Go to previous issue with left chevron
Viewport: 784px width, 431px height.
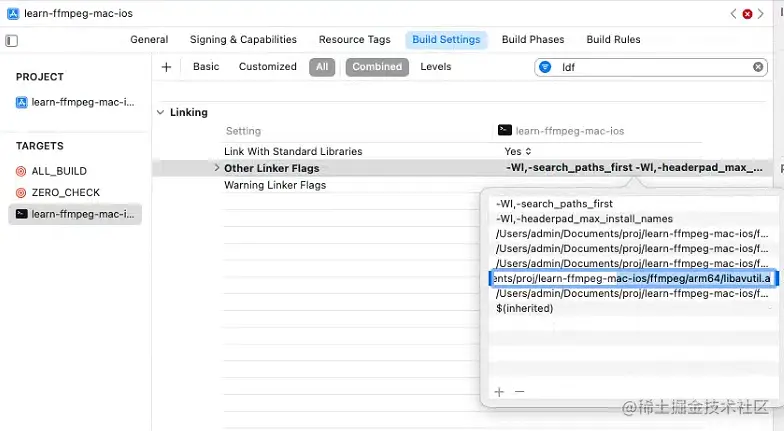point(734,14)
